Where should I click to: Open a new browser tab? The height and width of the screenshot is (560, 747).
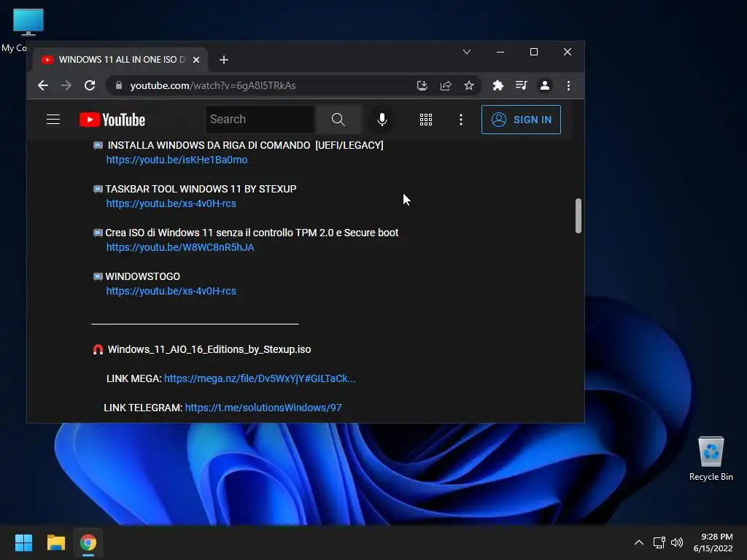224,60
